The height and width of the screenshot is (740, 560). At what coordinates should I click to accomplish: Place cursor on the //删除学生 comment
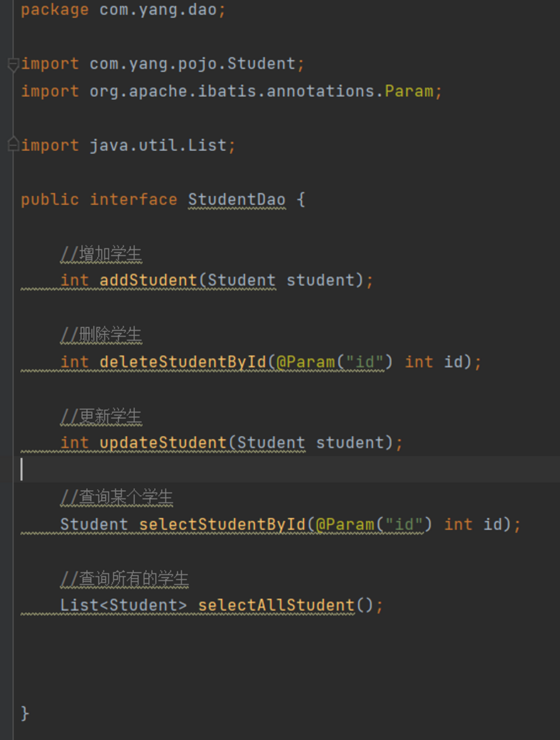101,335
